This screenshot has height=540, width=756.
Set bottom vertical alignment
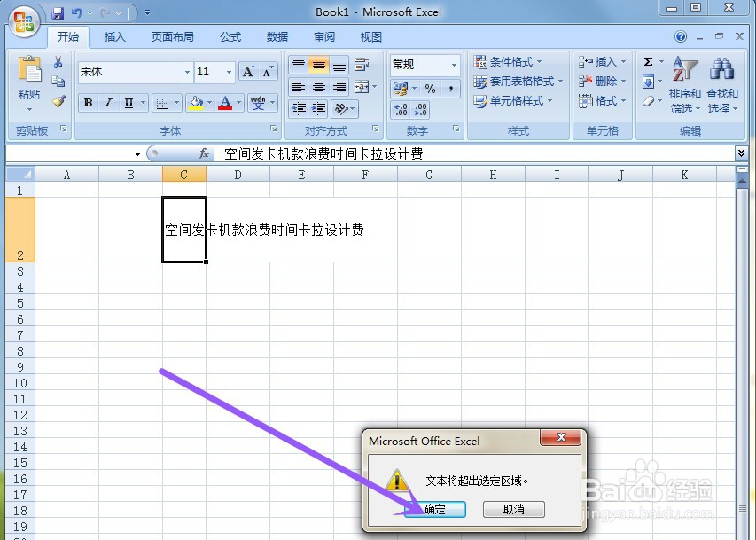pyautogui.click(x=339, y=65)
